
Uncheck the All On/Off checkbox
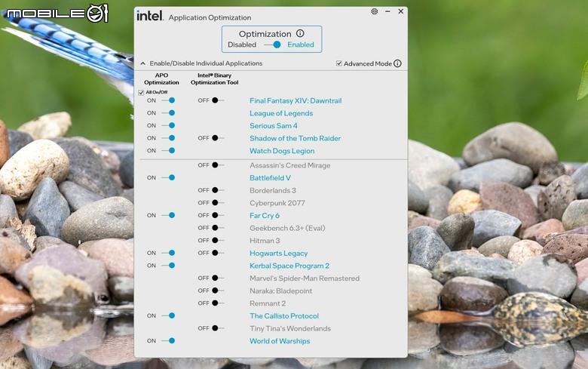141,92
